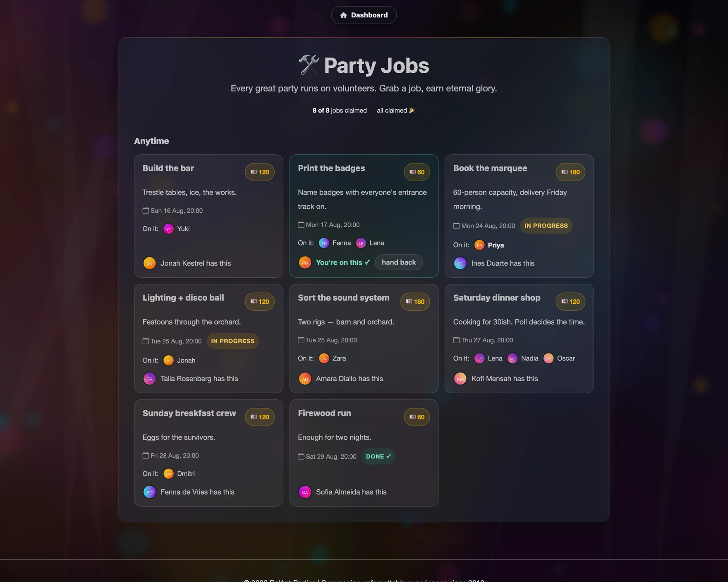The image size is (728, 582).
Task: Click Oscar's avatar on Saturday dinner shop
Action: click(x=548, y=358)
